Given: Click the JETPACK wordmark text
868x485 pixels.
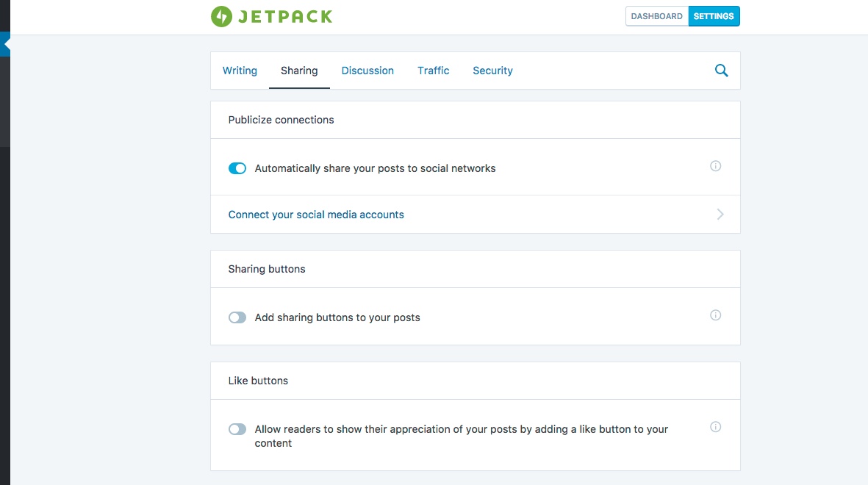Looking at the screenshot, I should (x=285, y=16).
